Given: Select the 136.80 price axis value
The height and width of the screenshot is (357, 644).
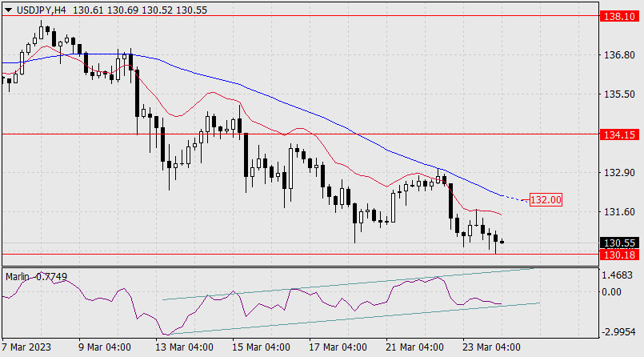Looking at the screenshot, I should coord(619,55).
